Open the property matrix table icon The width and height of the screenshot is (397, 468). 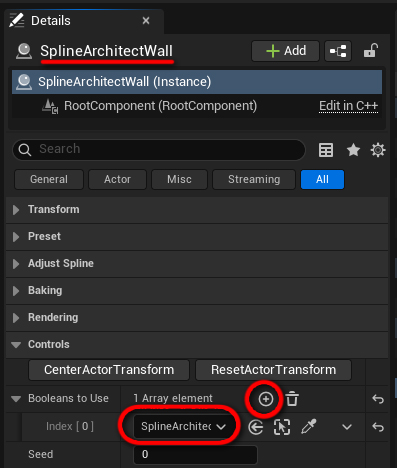pyautogui.click(x=326, y=150)
